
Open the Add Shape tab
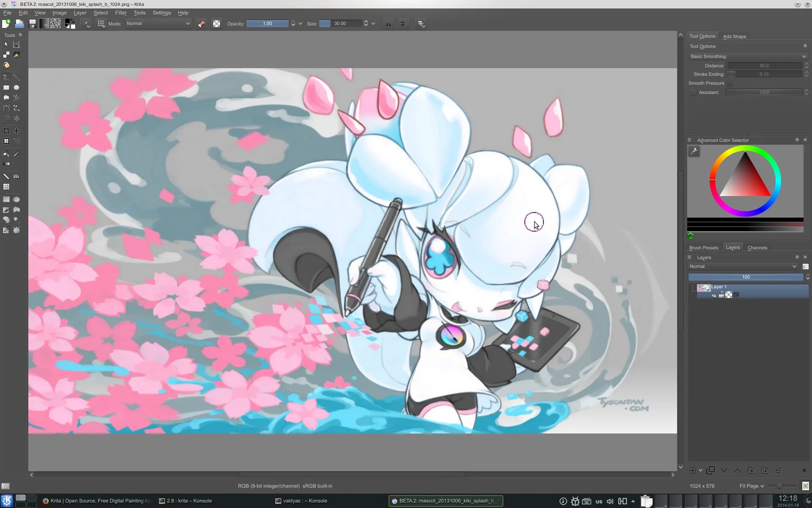click(734, 36)
